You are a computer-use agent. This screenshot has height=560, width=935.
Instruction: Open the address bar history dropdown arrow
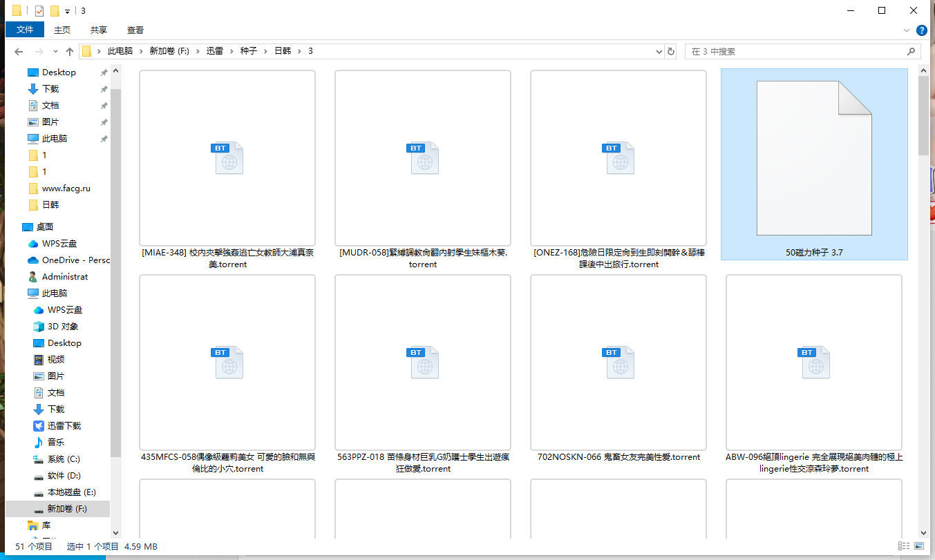click(x=659, y=52)
